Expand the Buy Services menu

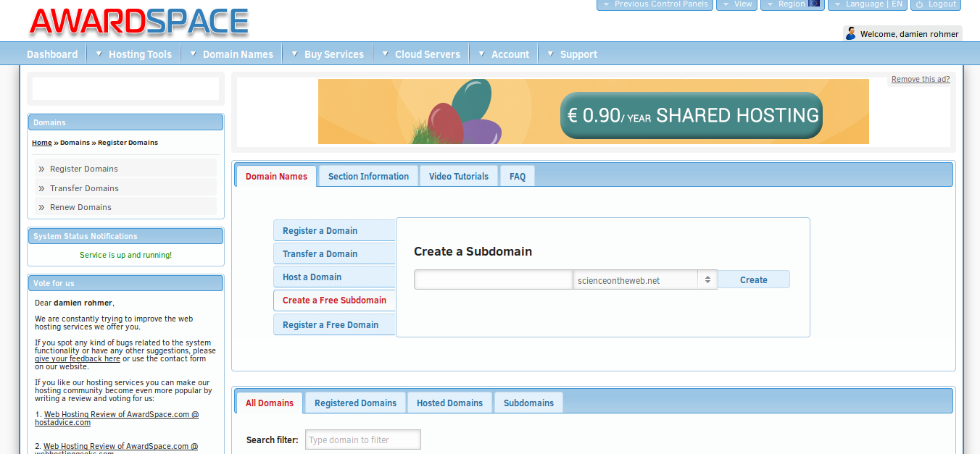[x=328, y=54]
